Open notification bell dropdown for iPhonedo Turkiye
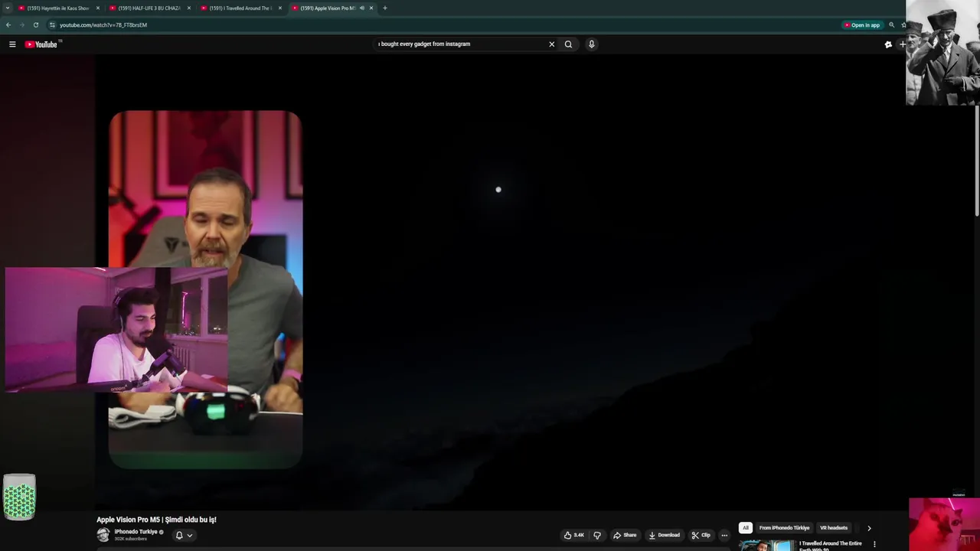This screenshot has height=551, width=980. pyautogui.click(x=184, y=535)
